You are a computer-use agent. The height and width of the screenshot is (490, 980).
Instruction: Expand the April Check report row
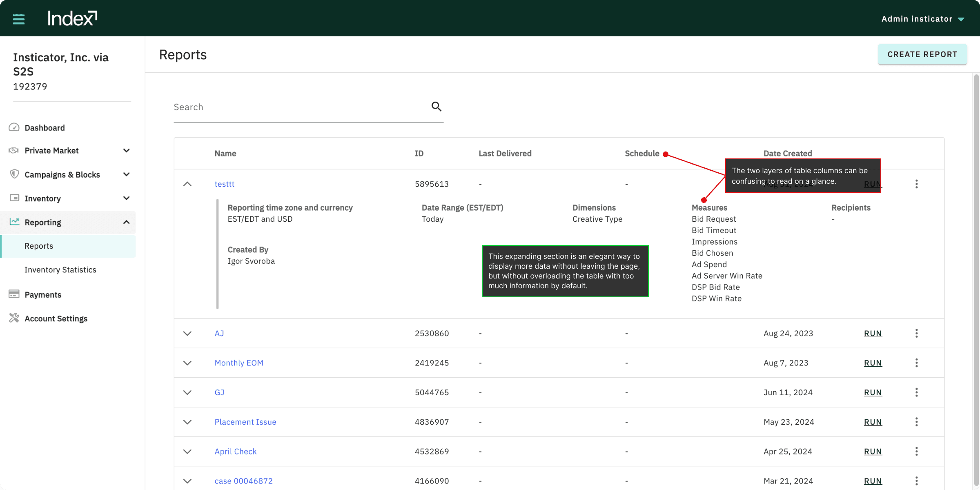pos(187,452)
